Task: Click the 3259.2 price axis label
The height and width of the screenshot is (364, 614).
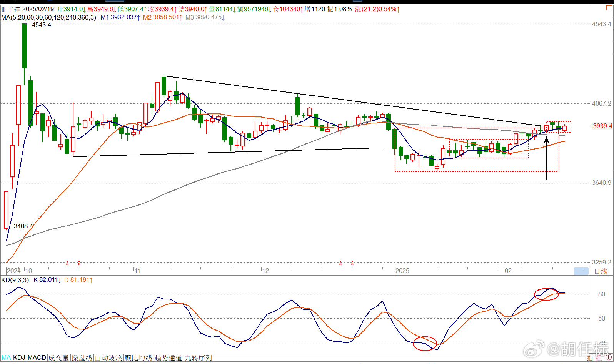Action: (x=601, y=262)
